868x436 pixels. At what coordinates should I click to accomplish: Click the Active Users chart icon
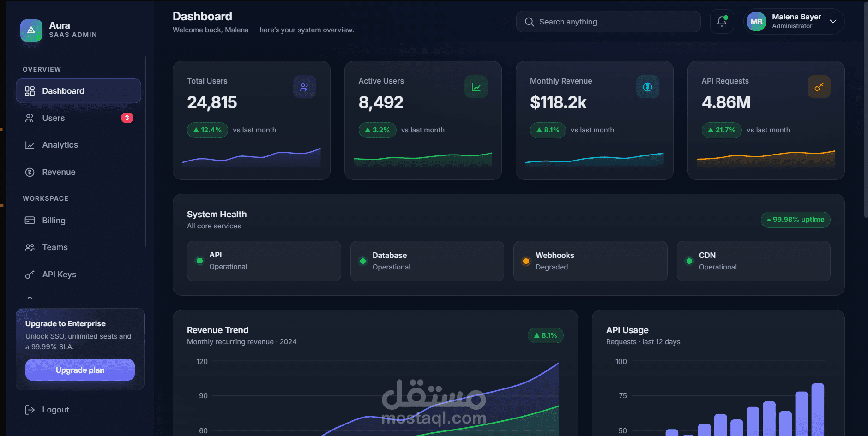(476, 87)
